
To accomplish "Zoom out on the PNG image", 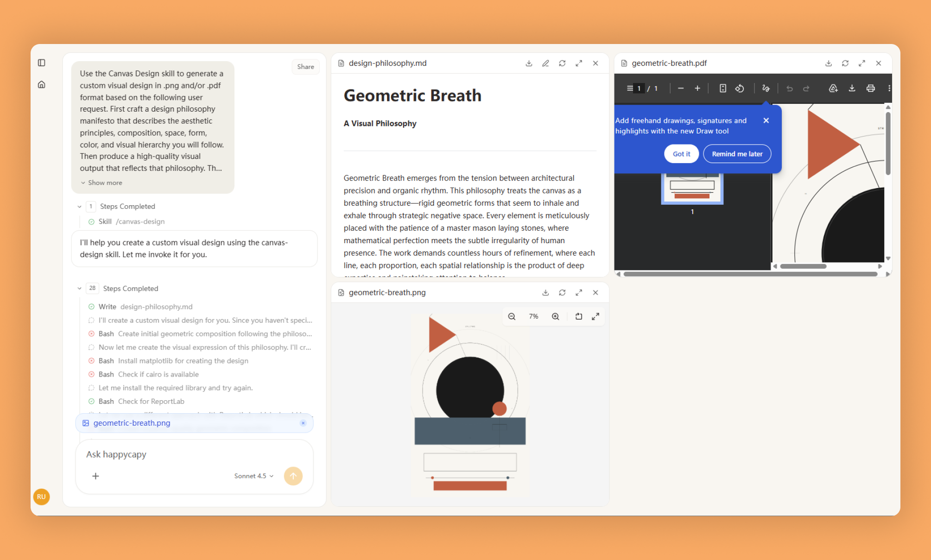I will pos(512,316).
